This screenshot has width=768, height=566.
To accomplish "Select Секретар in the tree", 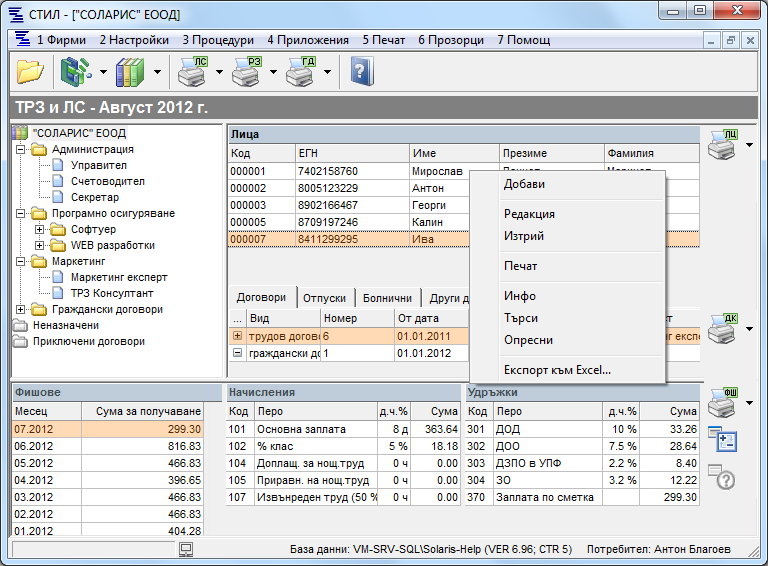I will point(95,197).
